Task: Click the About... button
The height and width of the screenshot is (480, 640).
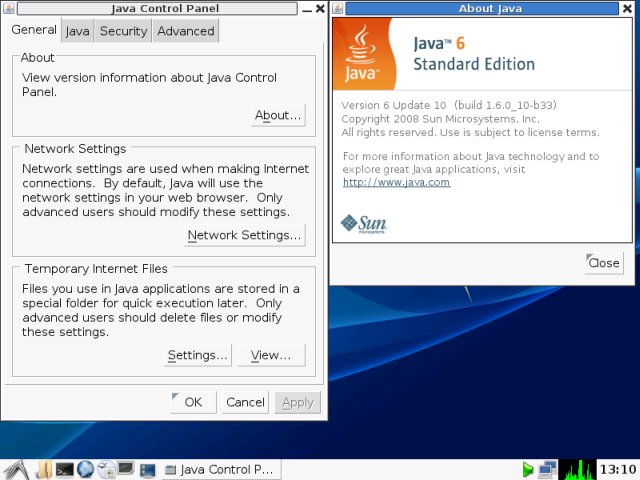Action: (277, 115)
